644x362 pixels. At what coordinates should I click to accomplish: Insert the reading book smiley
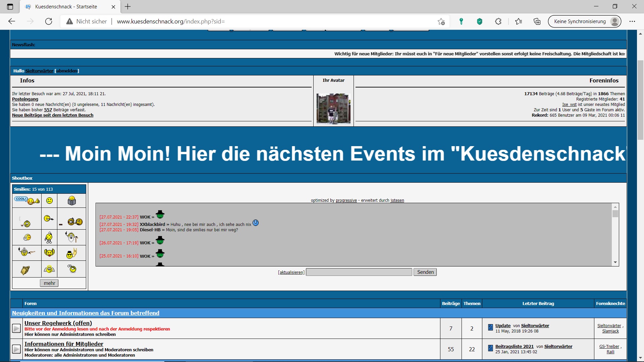pyautogui.click(x=71, y=200)
